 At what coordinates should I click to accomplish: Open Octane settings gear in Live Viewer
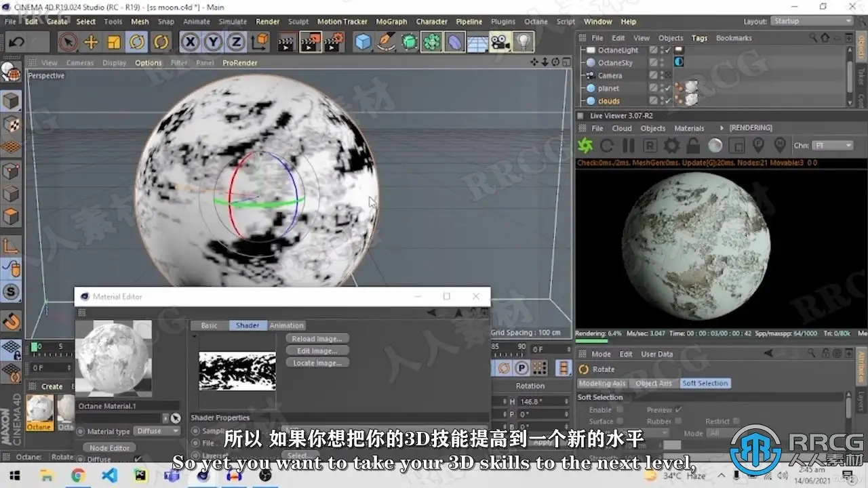(x=671, y=146)
